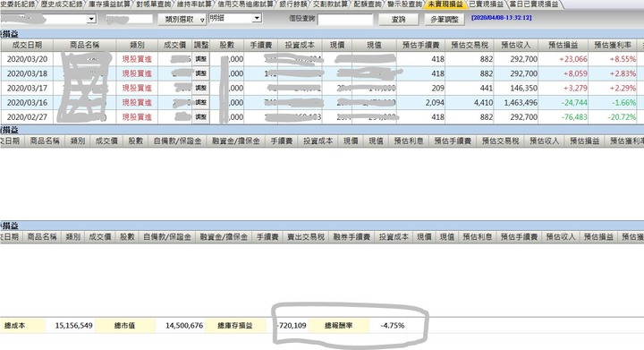Click the -24,744 estimated loss value
The height and width of the screenshot is (350, 644).
[574, 102]
